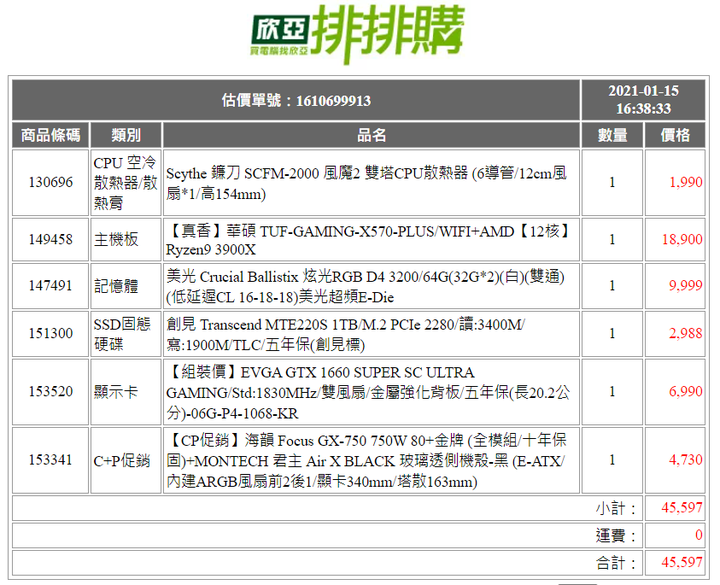This screenshot has width=720, height=585.
Task: Click the 運費 label
Action: pos(616,535)
